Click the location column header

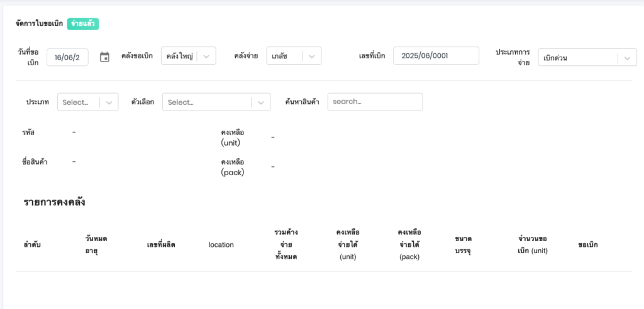point(221,244)
